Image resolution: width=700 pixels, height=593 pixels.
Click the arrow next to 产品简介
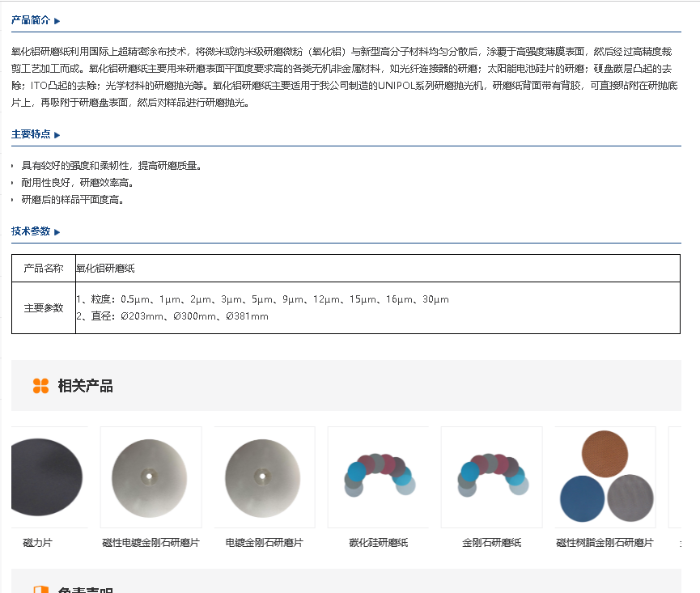pyautogui.click(x=57, y=21)
